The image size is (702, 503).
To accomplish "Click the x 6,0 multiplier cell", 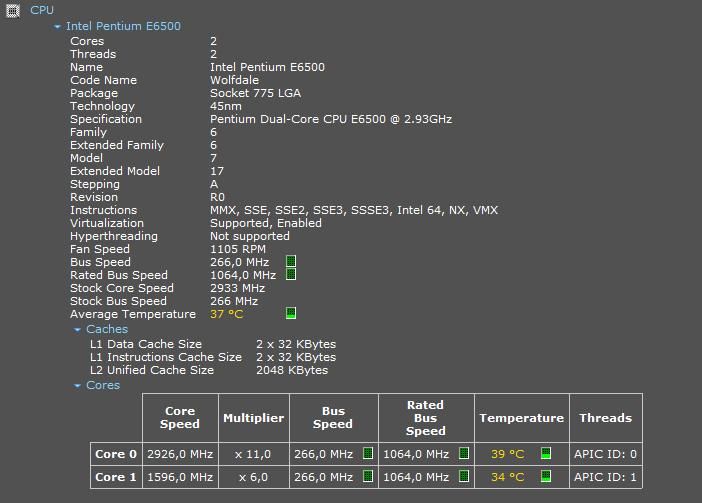I will (x=254, y=477).
